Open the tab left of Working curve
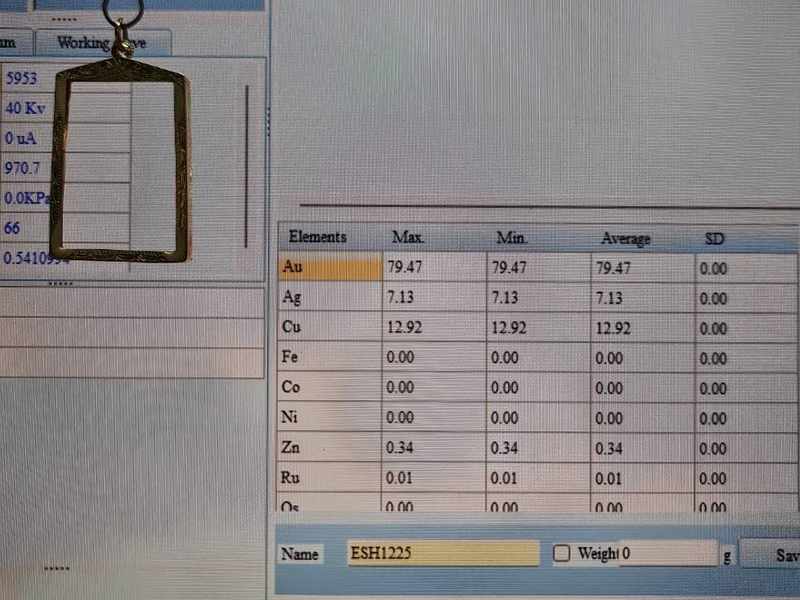The width and height of the screenshot is (800, 600). 14,43
